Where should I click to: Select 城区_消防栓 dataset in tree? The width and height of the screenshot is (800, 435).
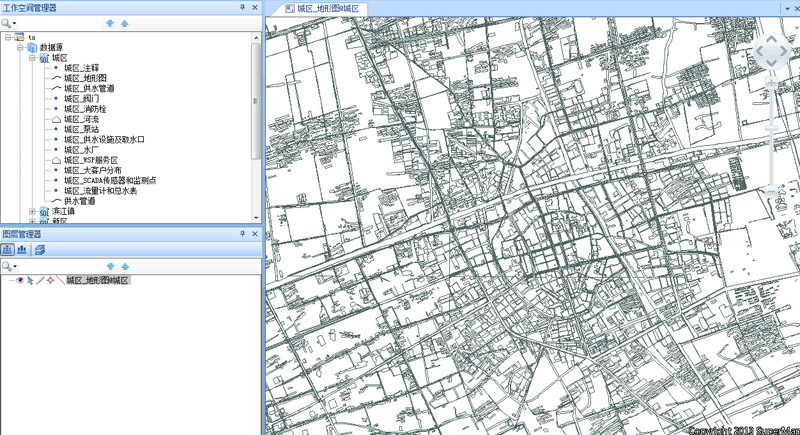[x=85, y=109]
